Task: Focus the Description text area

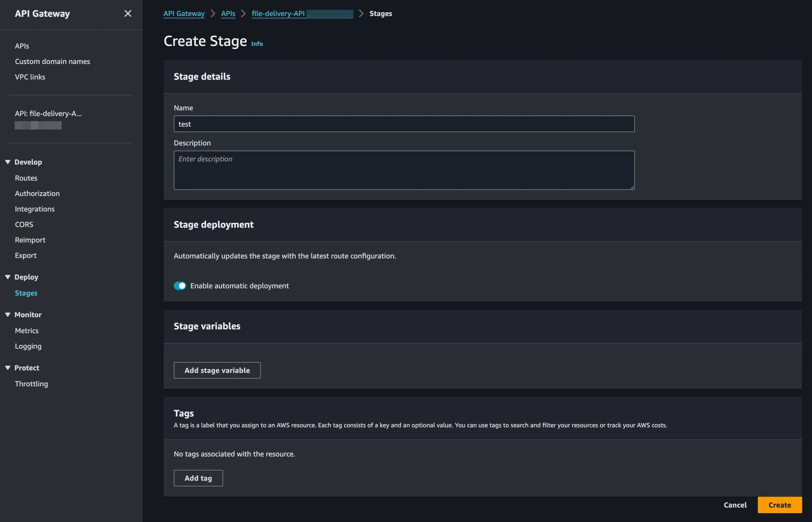Action: (x=404, y=170)
